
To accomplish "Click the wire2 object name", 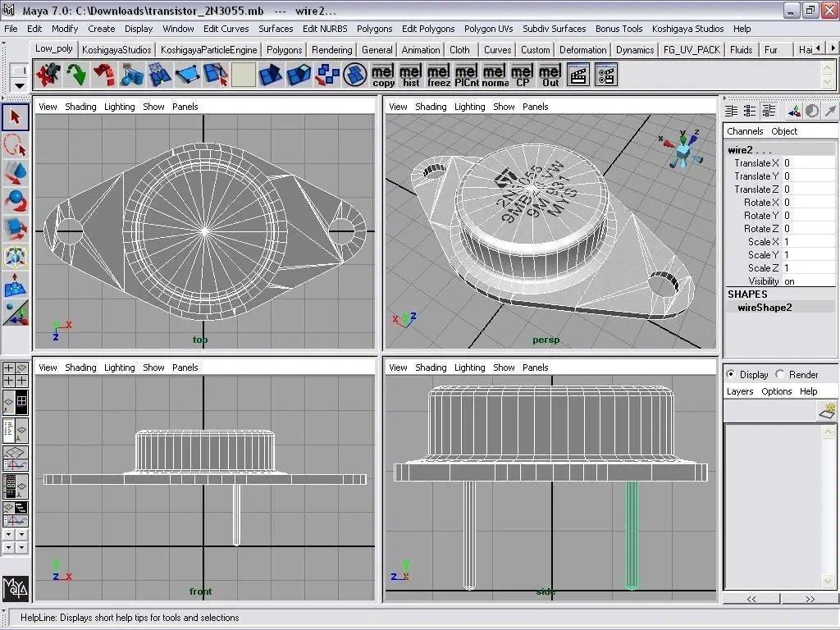I will [741, 150].
